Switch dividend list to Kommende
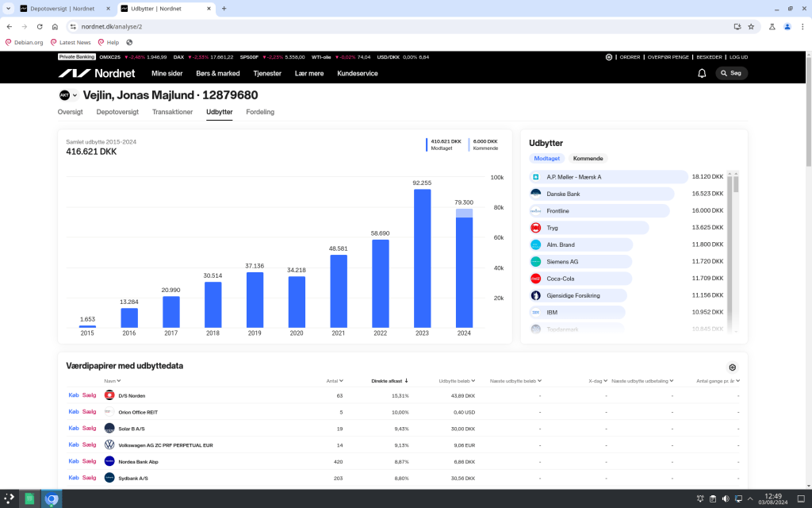Viewport: 812px width, 508px height. 588,159
